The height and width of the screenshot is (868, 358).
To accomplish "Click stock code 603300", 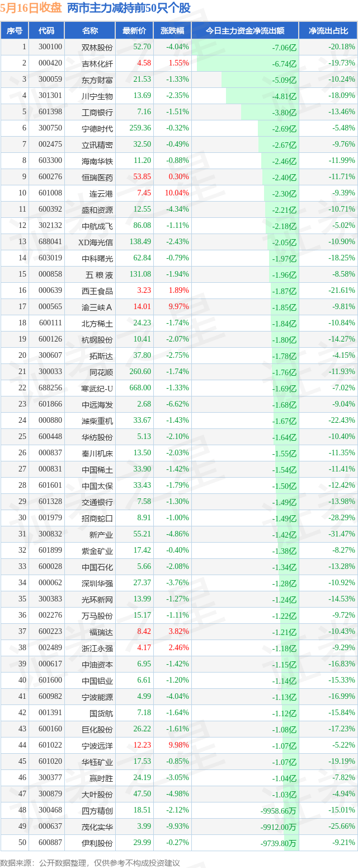I will click(51, 161).
